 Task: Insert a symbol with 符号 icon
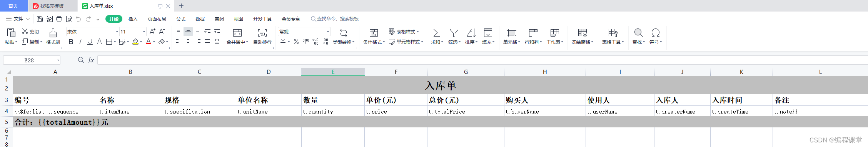pos(655,33)
